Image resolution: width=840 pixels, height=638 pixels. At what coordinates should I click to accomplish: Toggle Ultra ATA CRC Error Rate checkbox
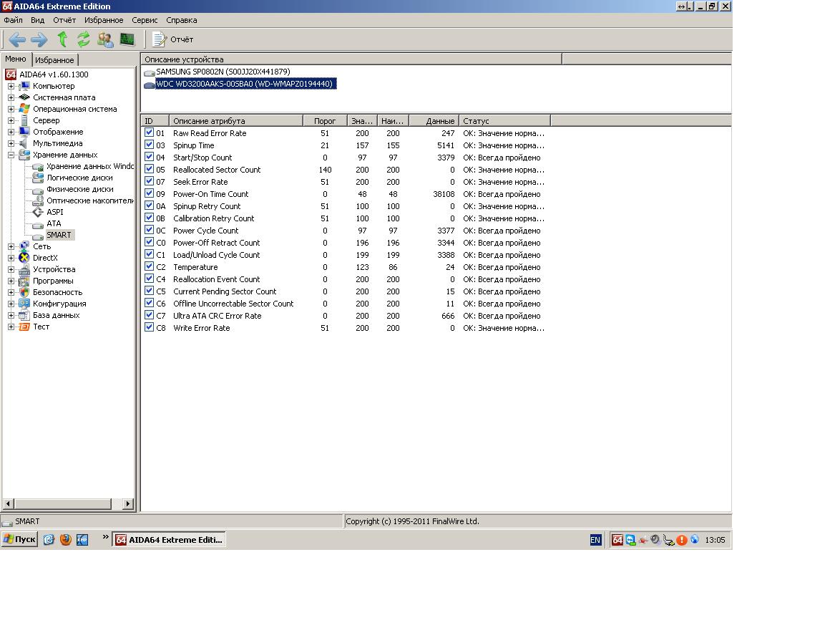tap(150, 315)
